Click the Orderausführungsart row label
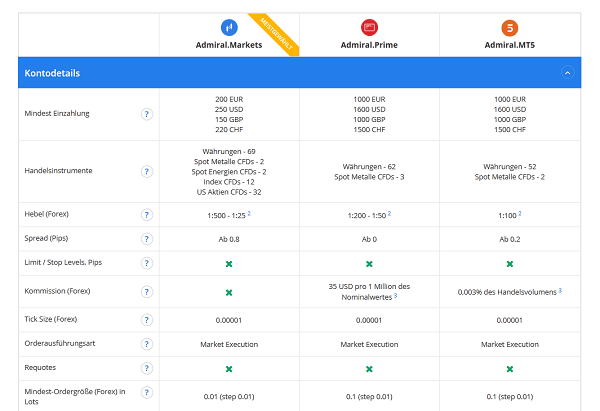 (x=60, y=343)
